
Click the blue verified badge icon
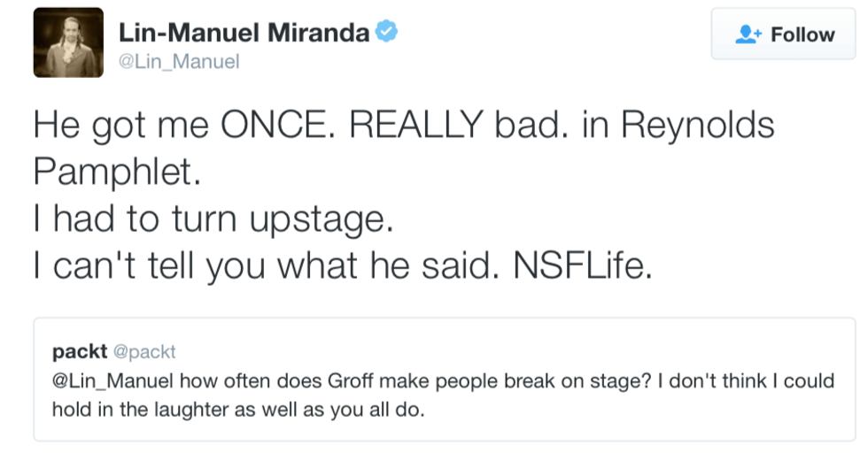(385, 33)
